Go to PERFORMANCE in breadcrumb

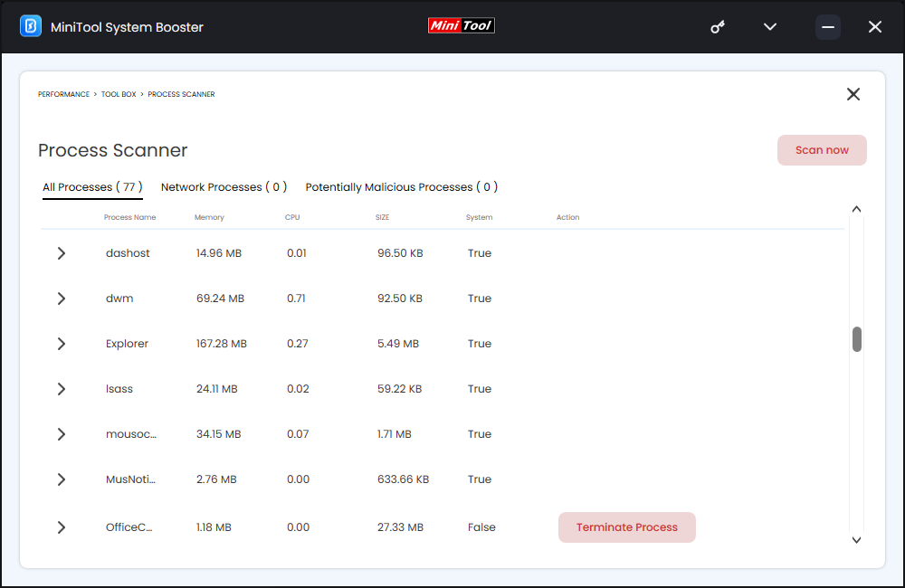coord(63,94)
